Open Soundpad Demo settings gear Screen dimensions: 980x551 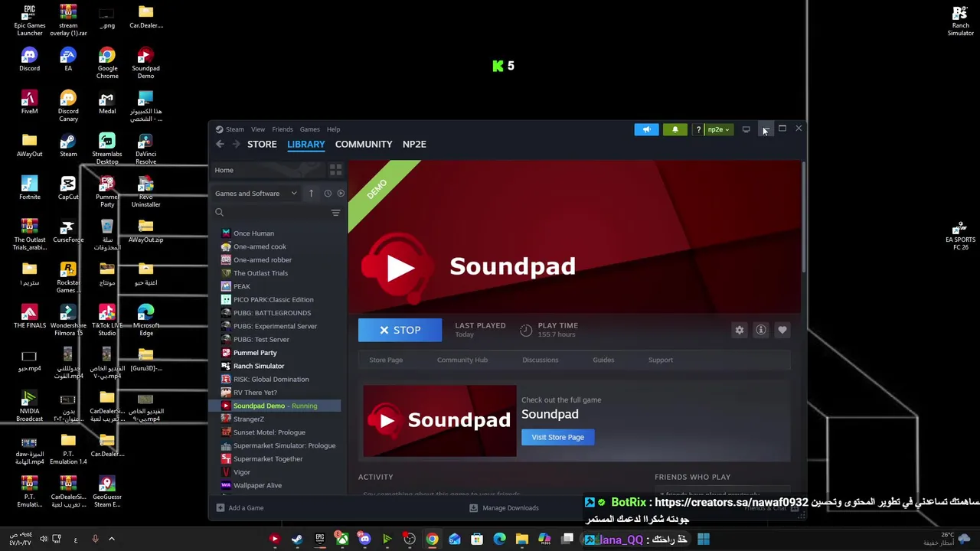tap(740, 330)
